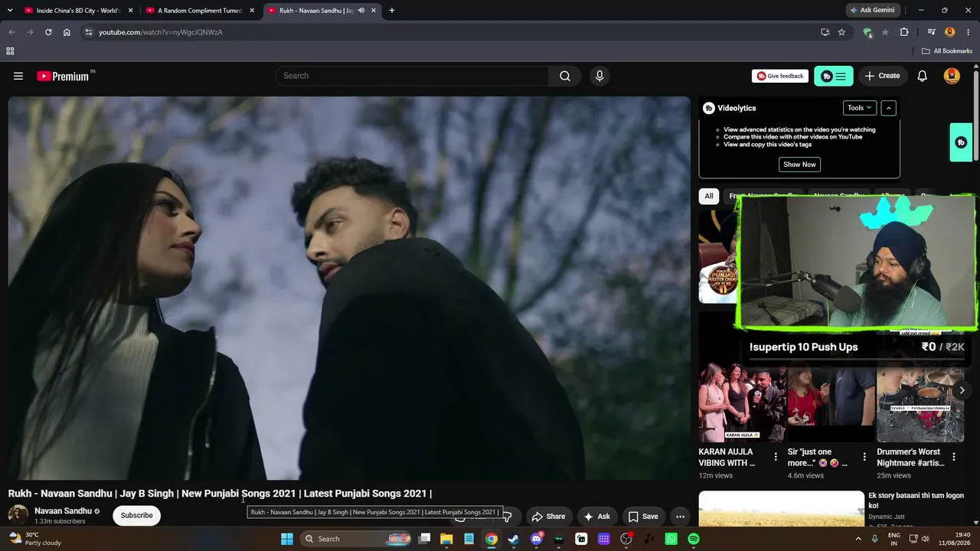Open more actions for the video

[680, 517]
